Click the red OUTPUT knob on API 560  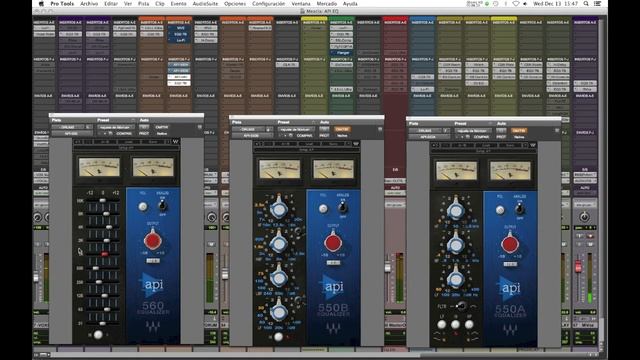(153, 240)
